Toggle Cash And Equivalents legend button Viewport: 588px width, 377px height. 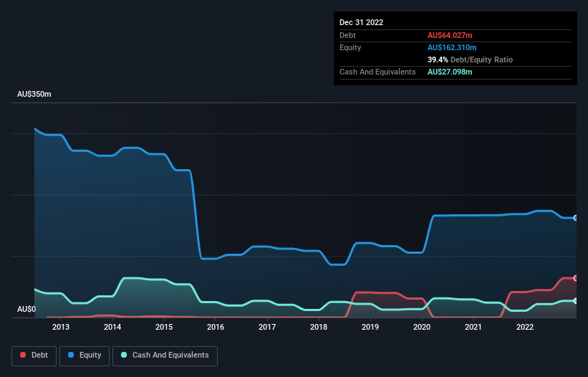(165, 355)
